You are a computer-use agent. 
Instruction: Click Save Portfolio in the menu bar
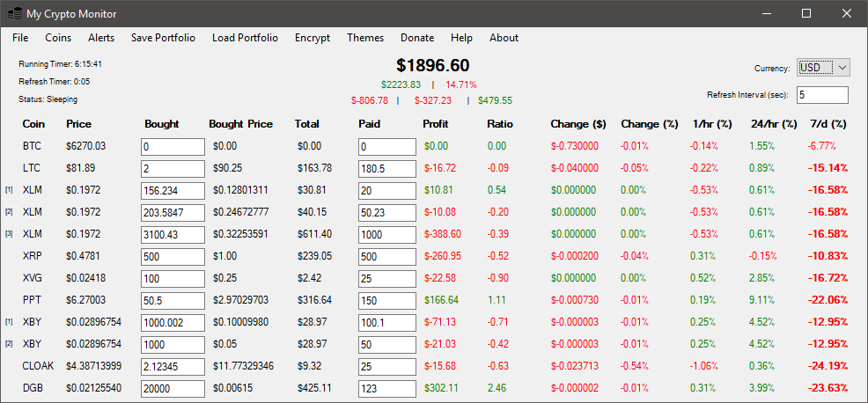point(164,38)
